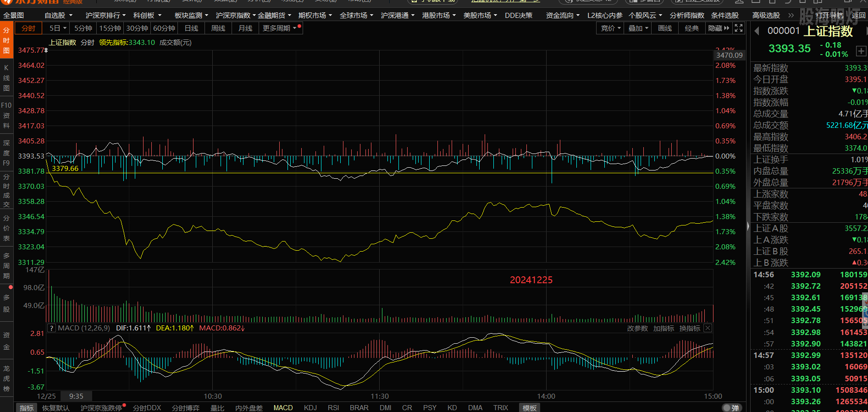Click the 9:35 time marker on the axis

(x=76, y=396)
